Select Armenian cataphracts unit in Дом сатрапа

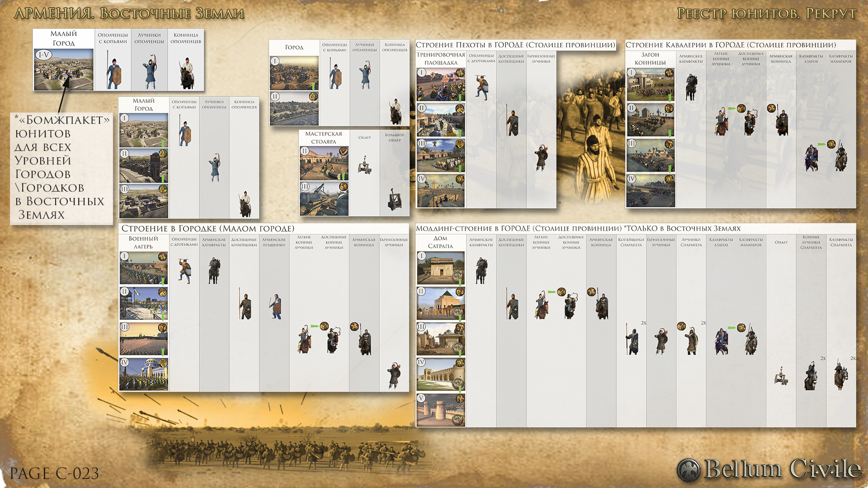coord(481,270)
